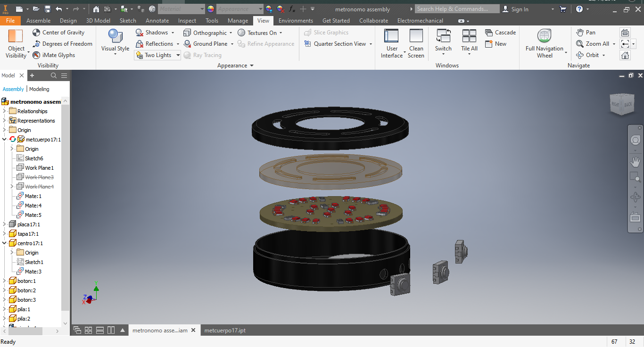Toggle the Ground Plane display
This screenshot has height=347, width=644.
205,44
